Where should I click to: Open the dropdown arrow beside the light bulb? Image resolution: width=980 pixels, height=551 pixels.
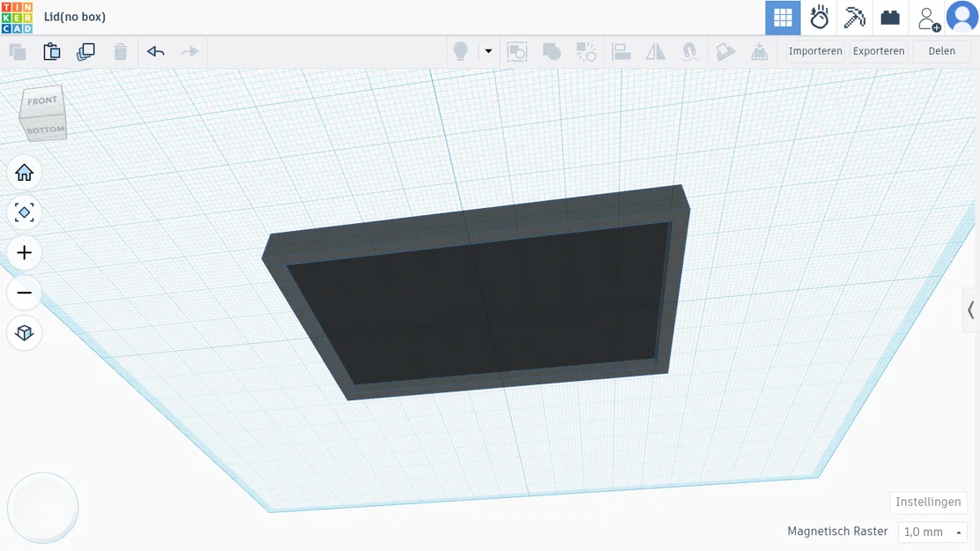tap(489, 51)
